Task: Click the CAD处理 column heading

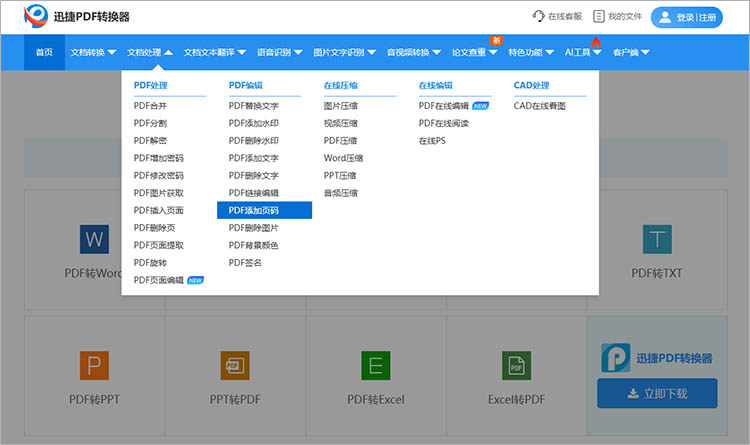Action: (531, 85)
